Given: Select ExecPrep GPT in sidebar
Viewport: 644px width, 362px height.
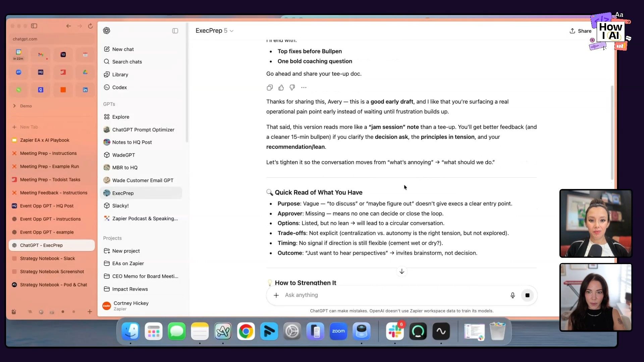Looking at the screenshot, I should [x=141, y=193].
